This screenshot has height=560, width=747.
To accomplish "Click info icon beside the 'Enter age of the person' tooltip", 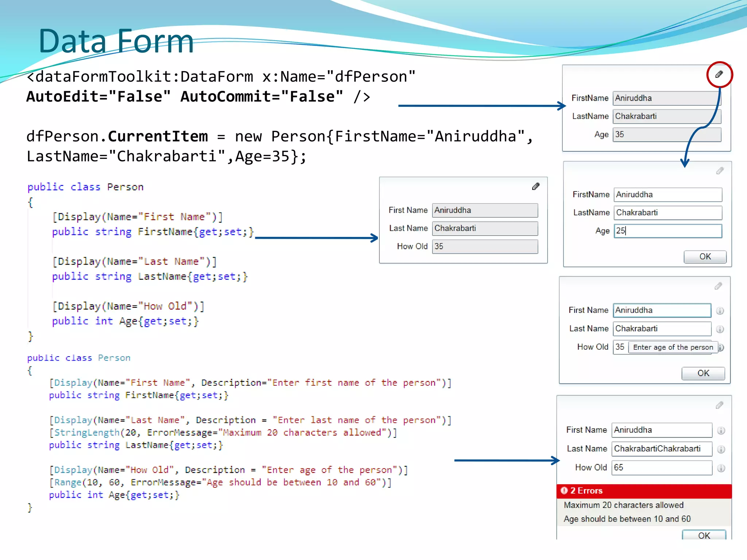I will pos(721,347).
